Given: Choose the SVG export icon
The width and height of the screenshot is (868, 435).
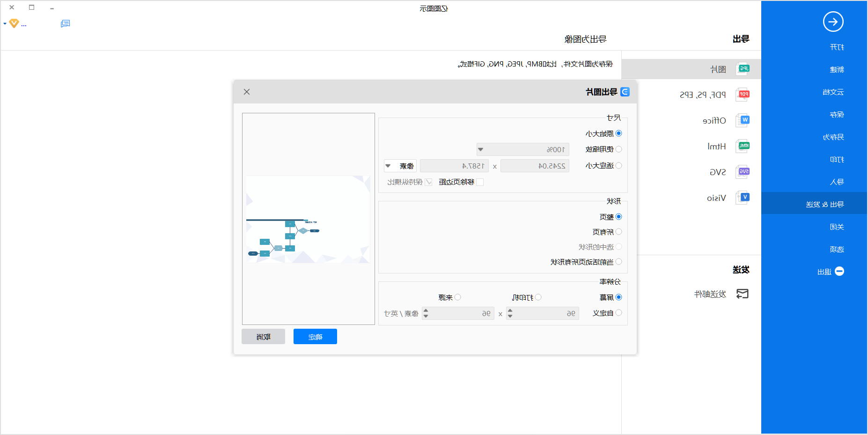Looking at the screenshot, I should pos(743,172).
